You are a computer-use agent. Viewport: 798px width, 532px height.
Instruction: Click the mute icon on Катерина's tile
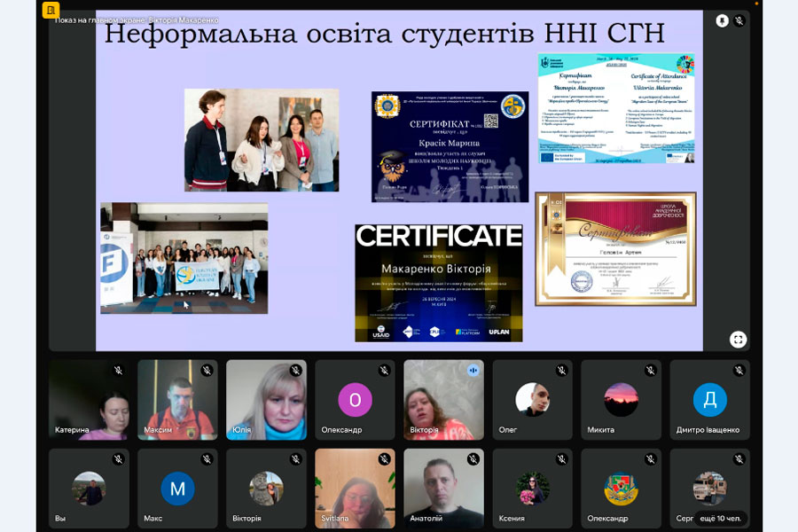[118, 371]
